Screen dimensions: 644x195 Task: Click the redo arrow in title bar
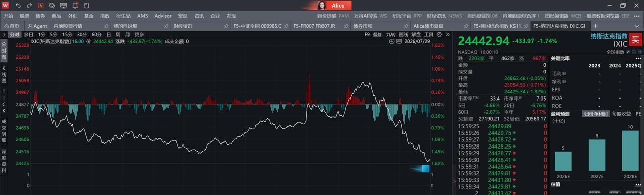[x=29, y=6]
